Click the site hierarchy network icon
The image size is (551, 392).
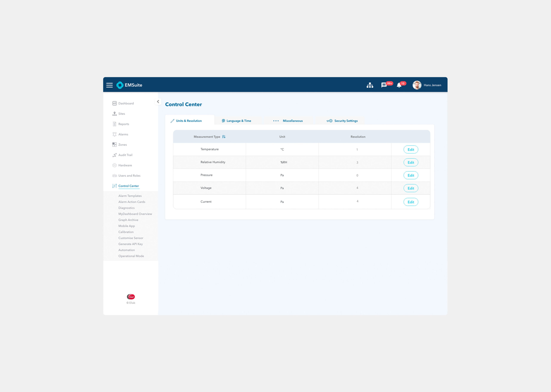370,85
